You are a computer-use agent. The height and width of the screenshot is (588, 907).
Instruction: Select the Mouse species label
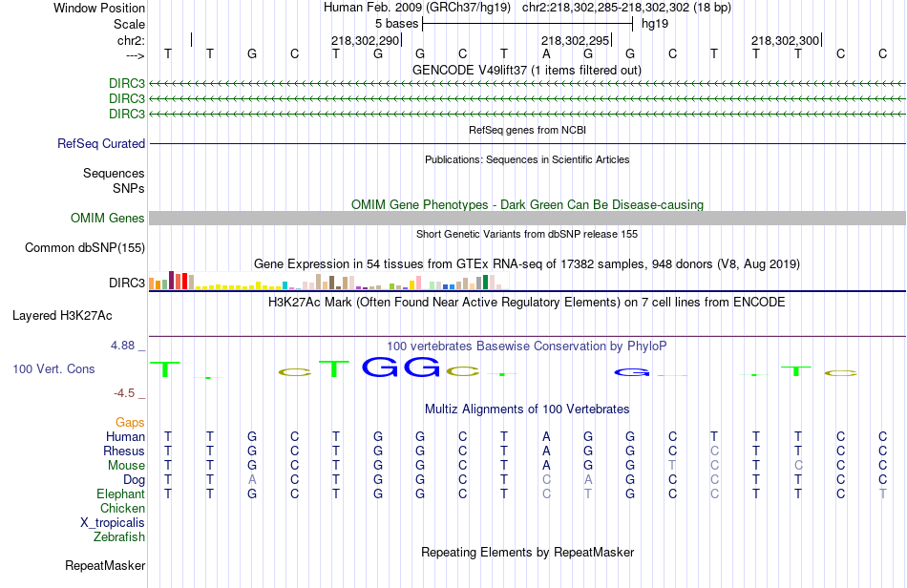click(x=126, y=466)
